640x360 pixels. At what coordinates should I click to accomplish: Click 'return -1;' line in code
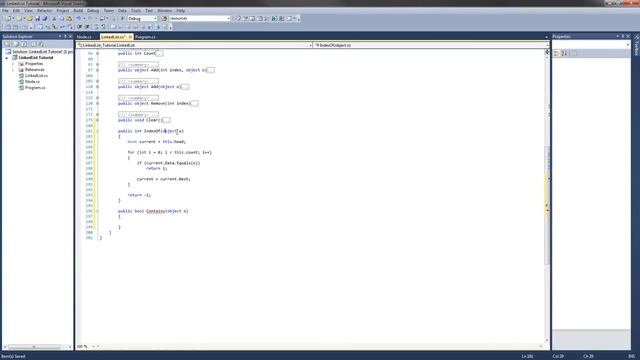pyautogui.click(x=139, y=195)
